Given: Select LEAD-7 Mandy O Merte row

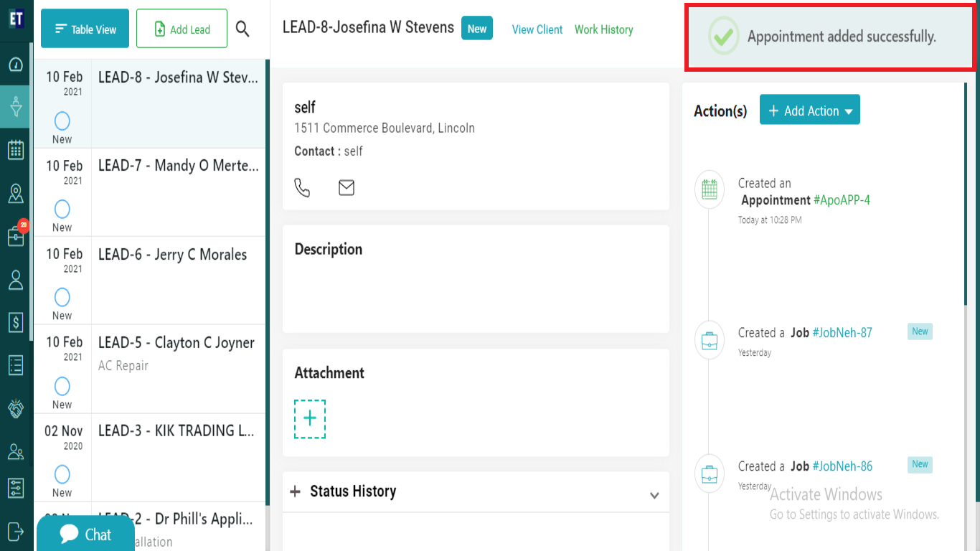Looking at the screenshot, I should (150, 192).
